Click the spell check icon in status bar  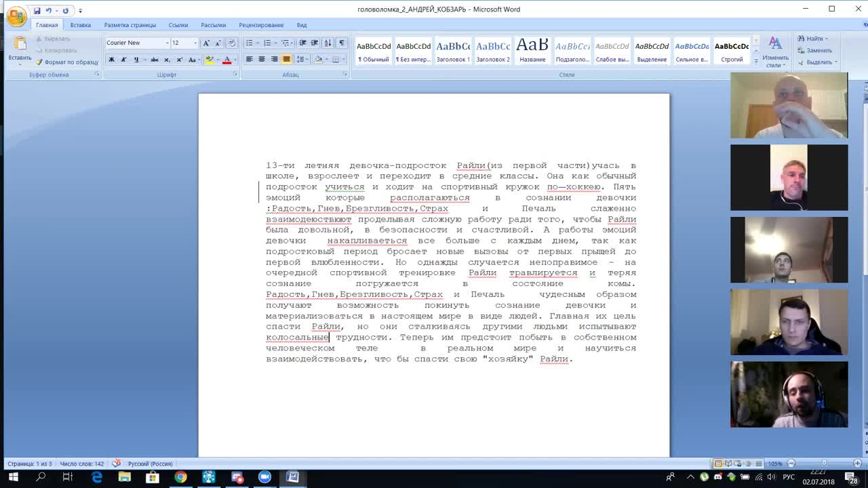click(117, 464)
